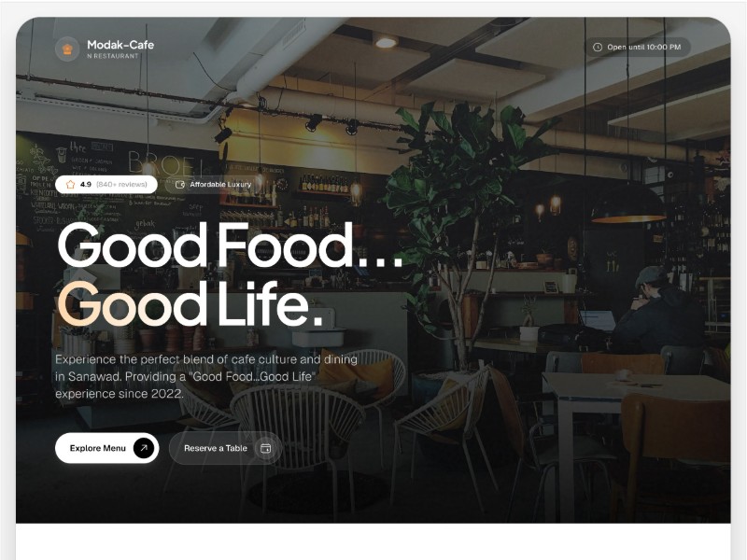Click the cafe description paragraph about Sanawad
The width and height of the screenshot is (747, 560).
pos(206,376)
